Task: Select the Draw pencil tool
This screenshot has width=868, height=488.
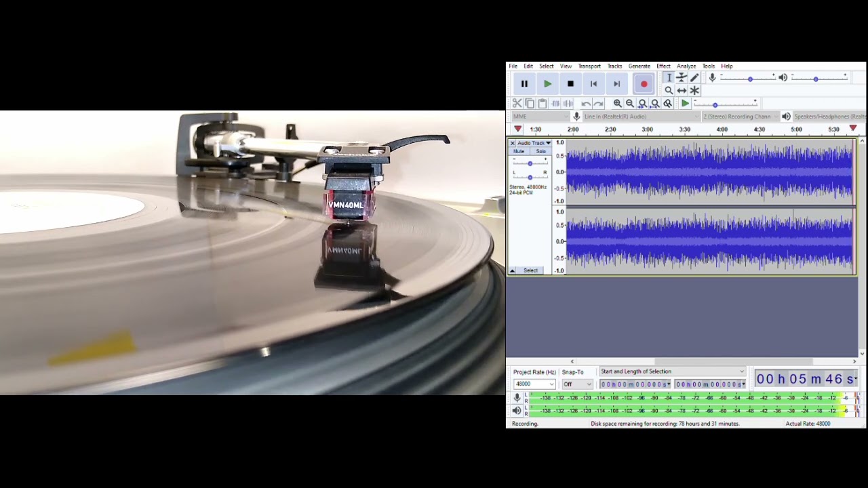Action: pyautogui.click(x=694, y=78)
